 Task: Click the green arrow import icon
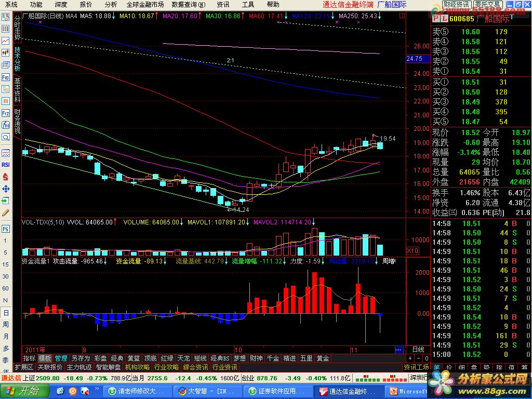pyautogui.click(x=5, y=201)
